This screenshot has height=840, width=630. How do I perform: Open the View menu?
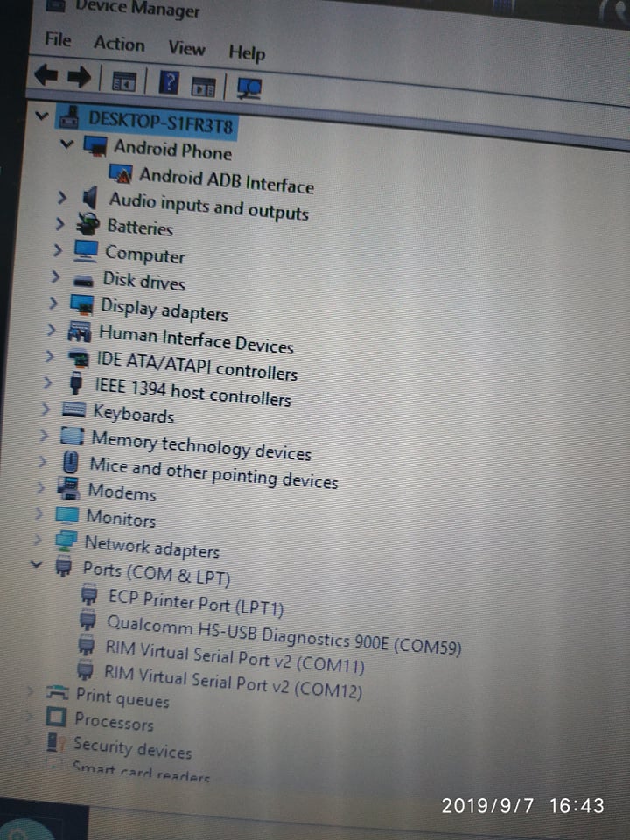tap(186, 48)
